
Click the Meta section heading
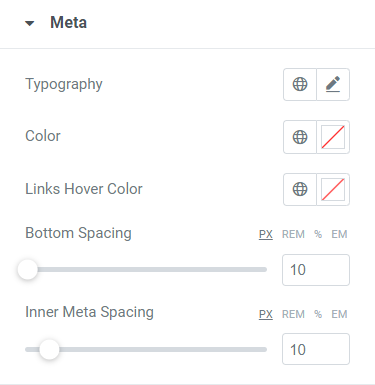tap(68, 23)
